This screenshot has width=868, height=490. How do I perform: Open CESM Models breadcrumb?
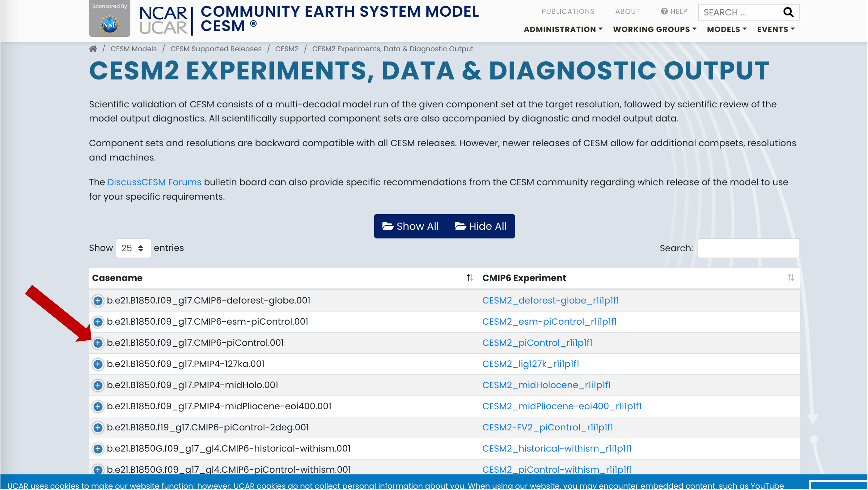click(133, 49)
